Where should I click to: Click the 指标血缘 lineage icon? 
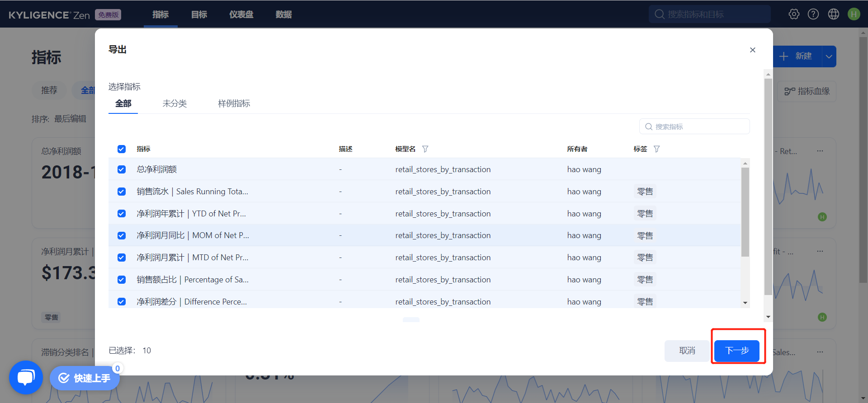click(790, 91)
